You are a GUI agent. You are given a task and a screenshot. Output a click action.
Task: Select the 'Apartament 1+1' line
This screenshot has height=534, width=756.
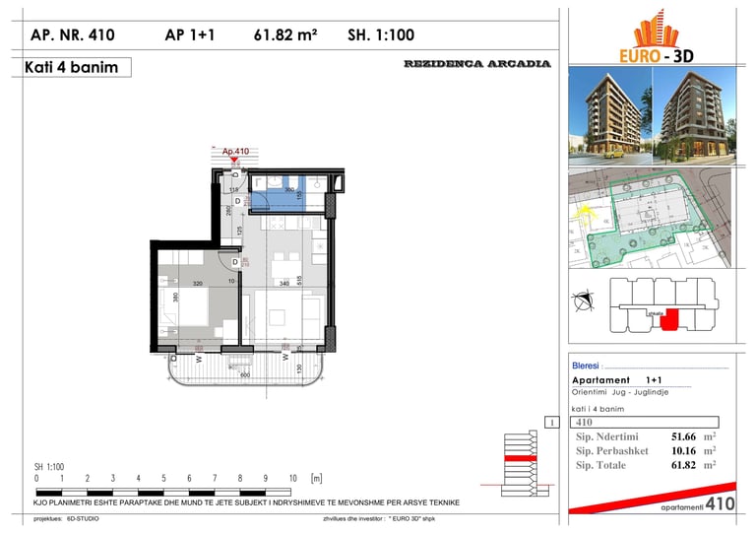[x=617, y=380]
